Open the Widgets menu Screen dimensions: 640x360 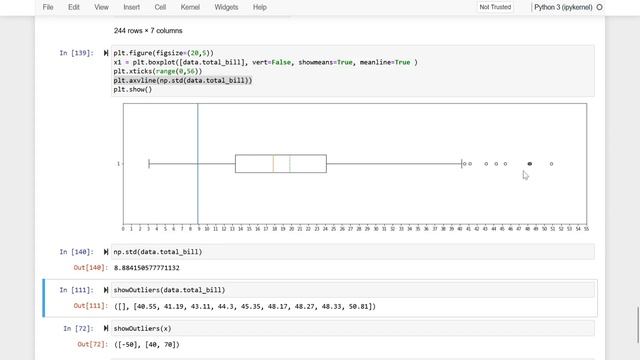coord(226,7)
